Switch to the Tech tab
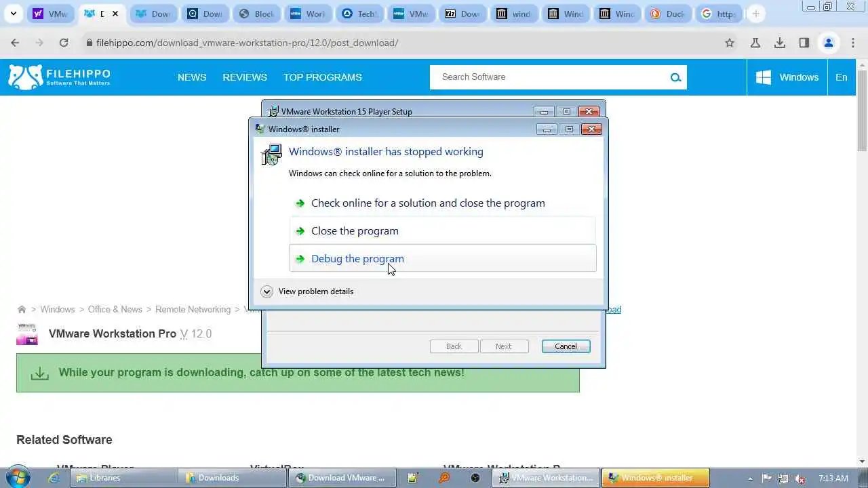 360,14
